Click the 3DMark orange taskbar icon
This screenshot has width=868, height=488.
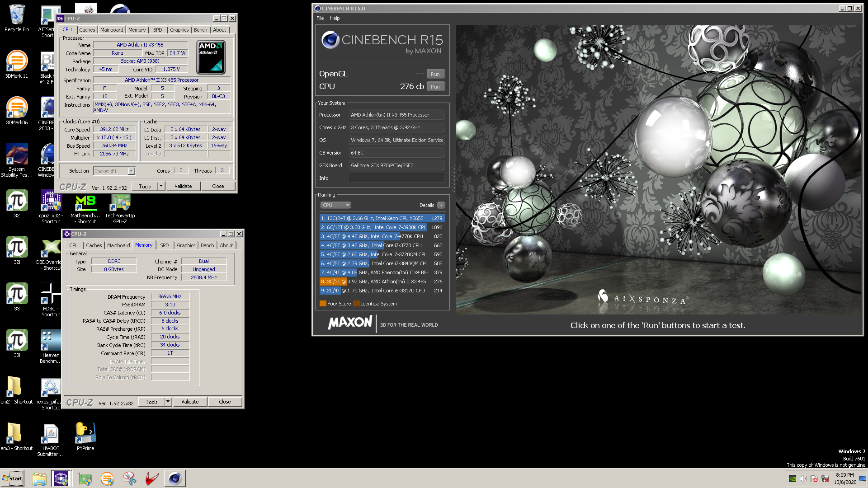[107, 479]
